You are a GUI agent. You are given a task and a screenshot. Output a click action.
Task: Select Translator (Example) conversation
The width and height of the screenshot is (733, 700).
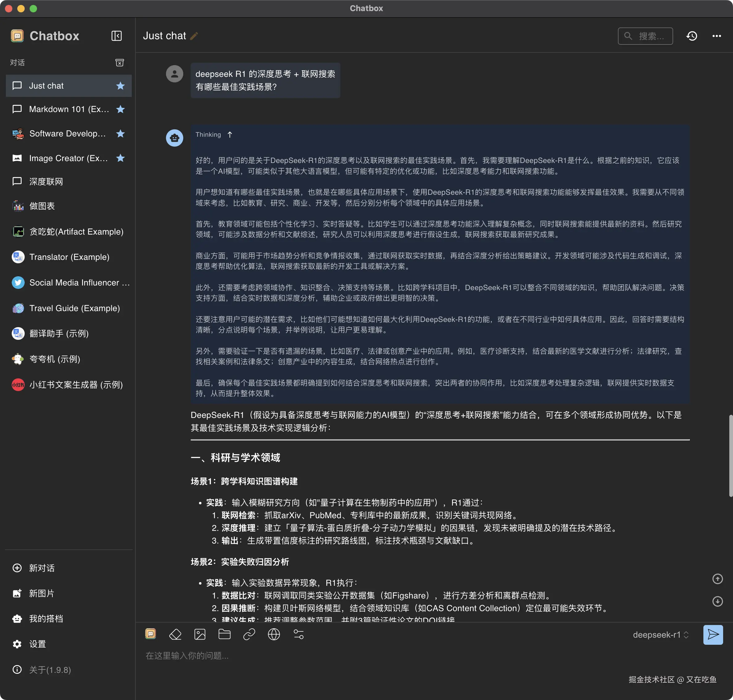coord(69,257)
